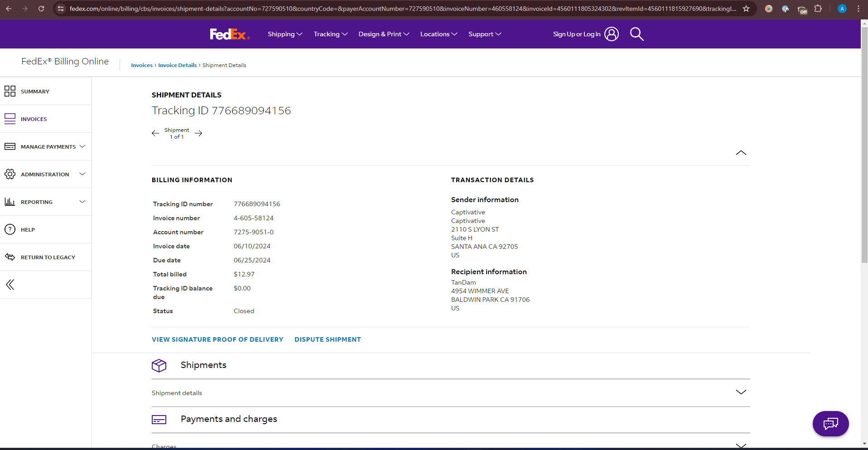Click the browser address bar URL
Screen dimensions: 868x450
click(403, 9)
